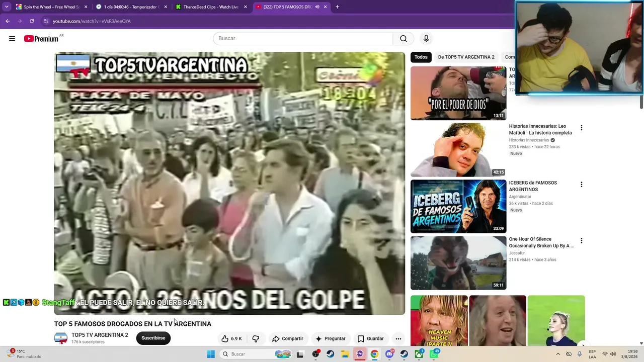Viewport: 644px width, 362px height.
Task: Play the ICEBERG de Famosos thumbnail
Action: (x=458, y=206)
